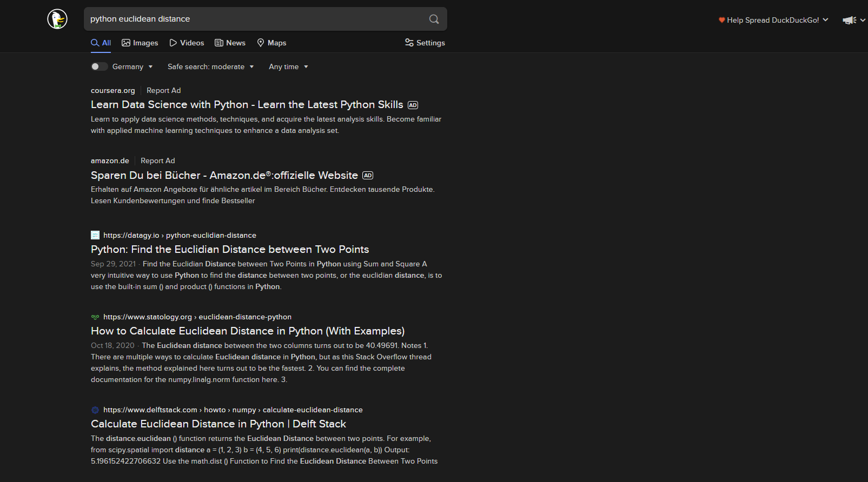Screen dimensions: 868x482
Task: Toggle the Germany region switch
Action: tap(99, 66)
